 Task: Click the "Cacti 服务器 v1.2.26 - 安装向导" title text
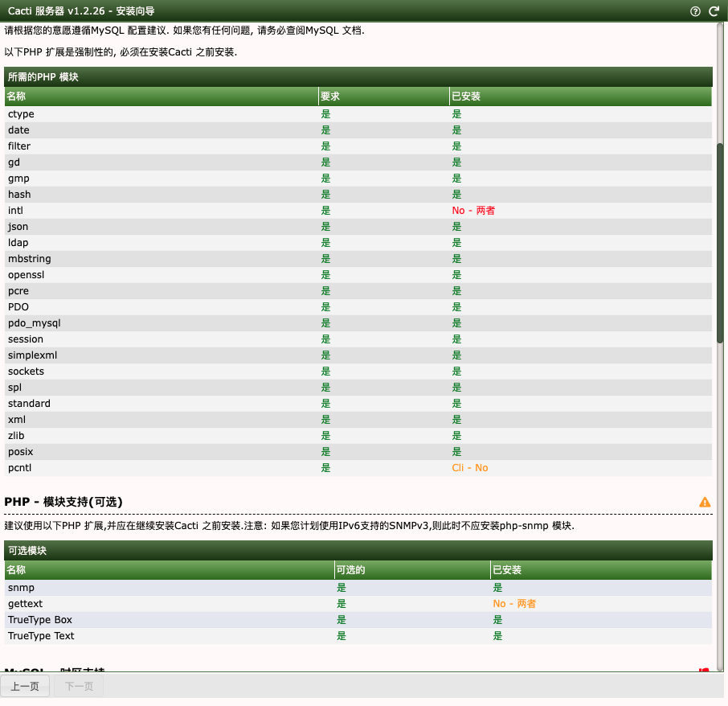coord(81,11)
